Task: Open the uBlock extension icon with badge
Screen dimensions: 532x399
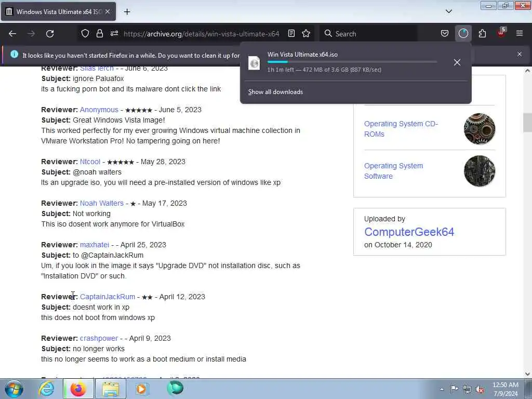Action: click(x=501, y=33)
